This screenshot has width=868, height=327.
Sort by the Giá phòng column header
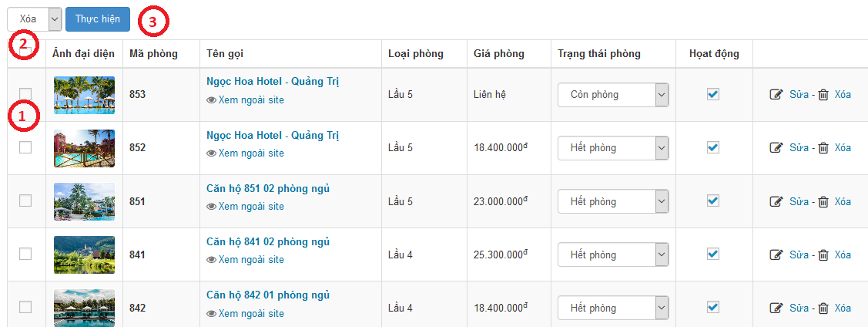click(499, 54)
